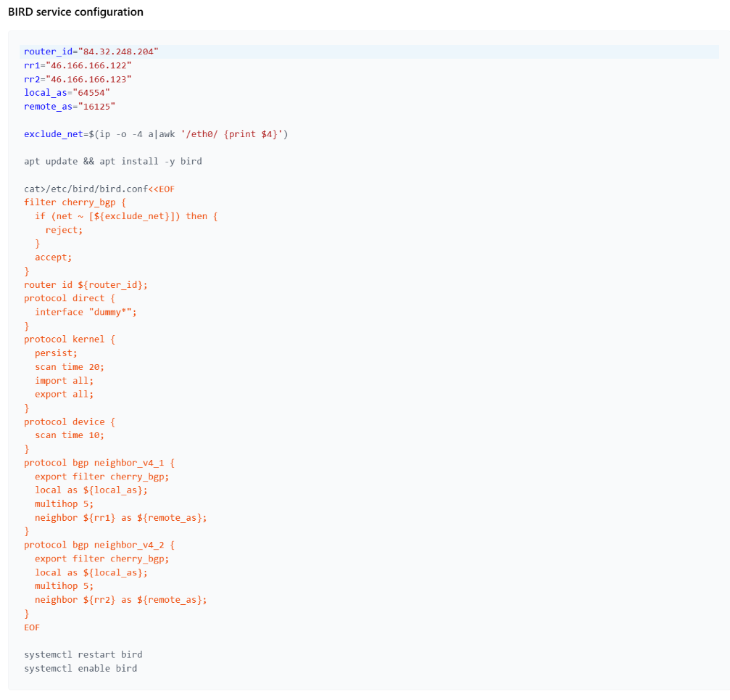Click the 'protocol bgp neighbor_v4_1 {' line
The image size is (730, 700).
(x=99, y=463)
